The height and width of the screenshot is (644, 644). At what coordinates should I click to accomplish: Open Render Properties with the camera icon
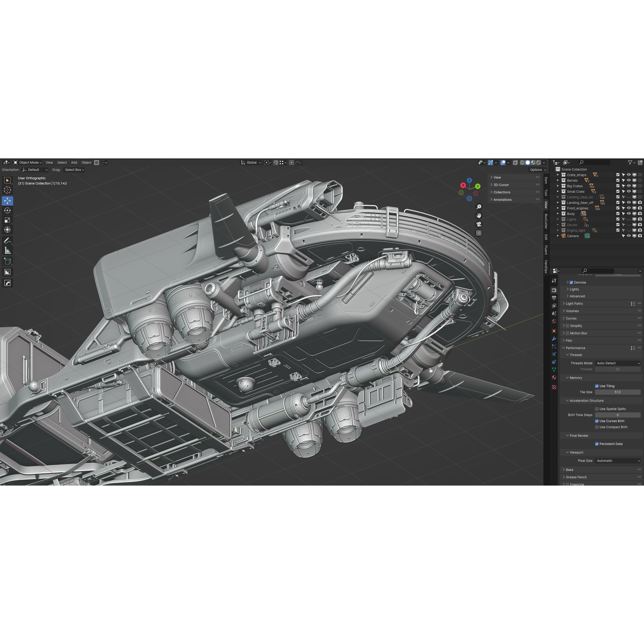(x=554, y=290)
